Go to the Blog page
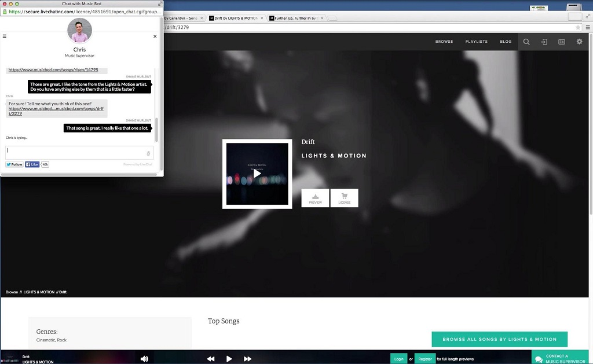 coord(506,42)
